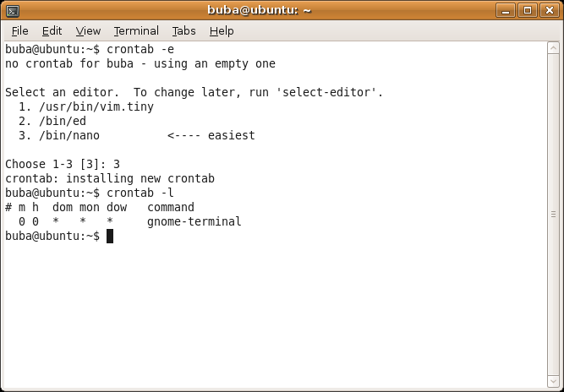The image size is (564, 392).
Task: Open the View menu
Action: click(88, 31)
